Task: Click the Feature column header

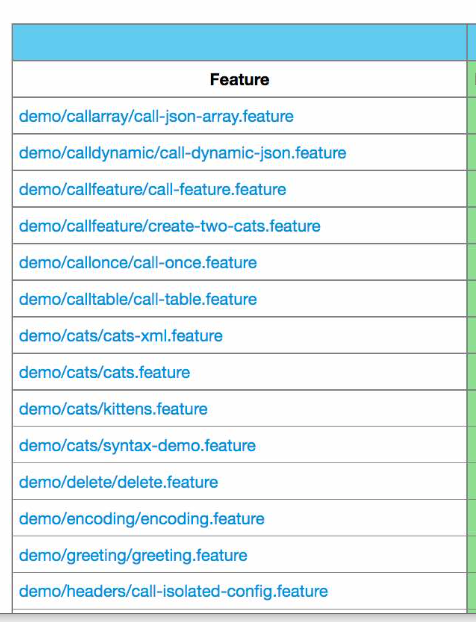Action: tap(240, 79)
